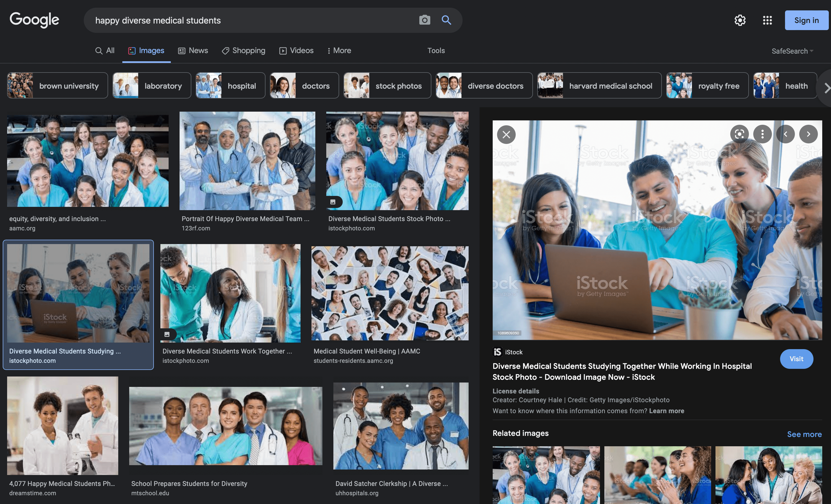Click the Visit button
This screenshot has width=831, height=504.
[796, 359]
